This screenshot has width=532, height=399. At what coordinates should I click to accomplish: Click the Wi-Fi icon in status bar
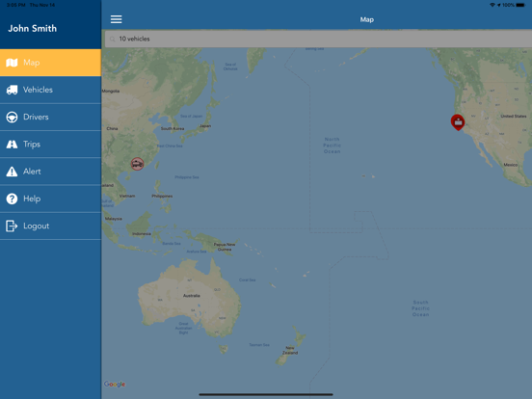pyautogui.click(x=492, y=5)
